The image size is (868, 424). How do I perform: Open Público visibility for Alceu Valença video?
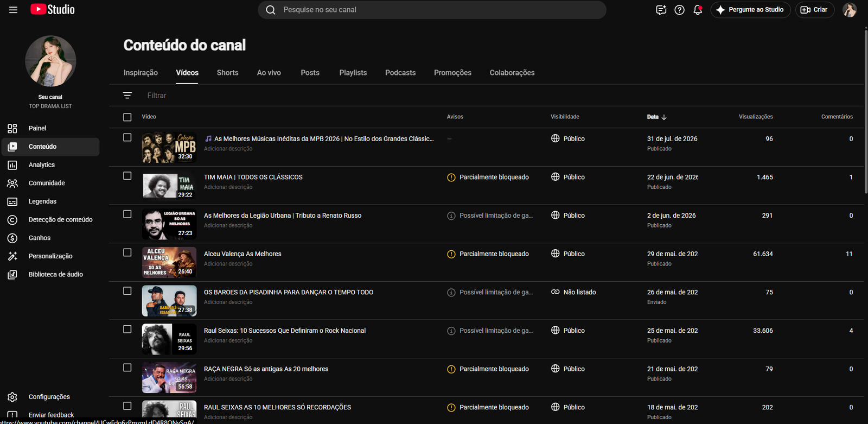coord(568,254)
